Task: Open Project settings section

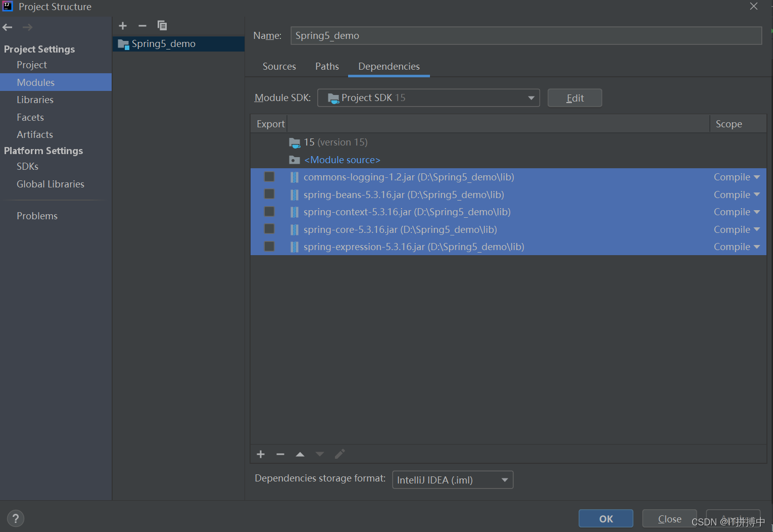Action: pyautogui.click(x=32, y=65)
